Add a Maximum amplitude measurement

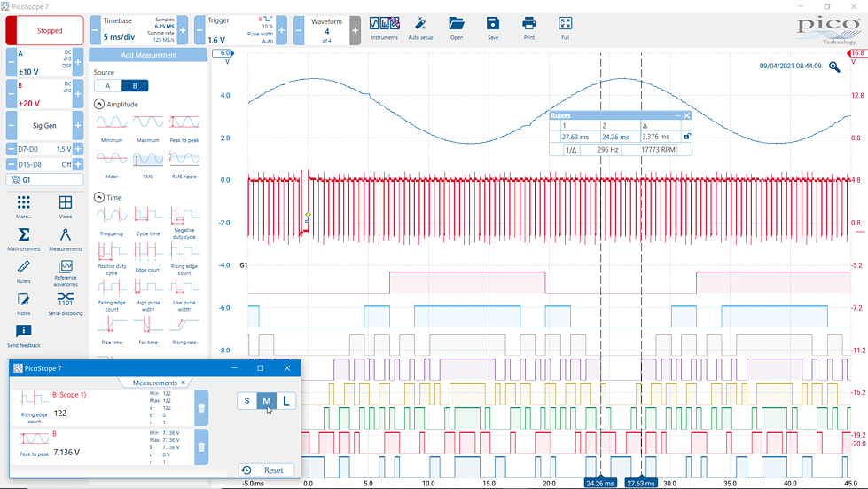pos(148,129)
